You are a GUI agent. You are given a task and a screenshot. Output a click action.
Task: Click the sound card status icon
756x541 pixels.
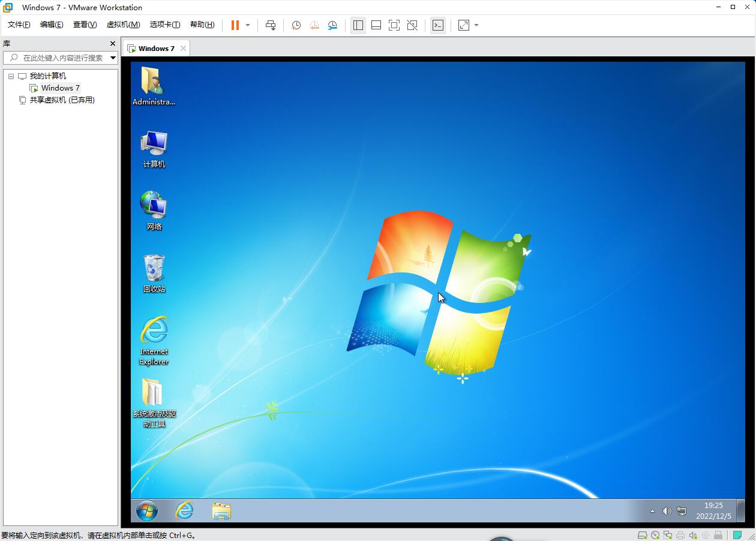(693, 535)
